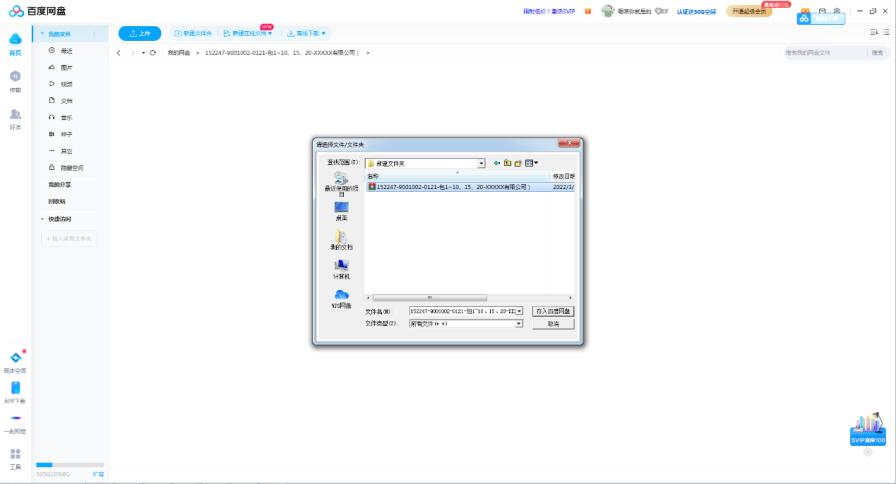
Task: Open the 传输 transfer icon in left sidebar
Action: click(15, 79)
